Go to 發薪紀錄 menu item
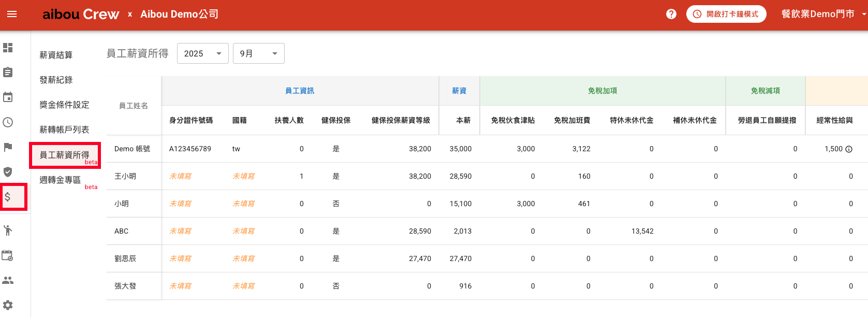 click(56, 80)
